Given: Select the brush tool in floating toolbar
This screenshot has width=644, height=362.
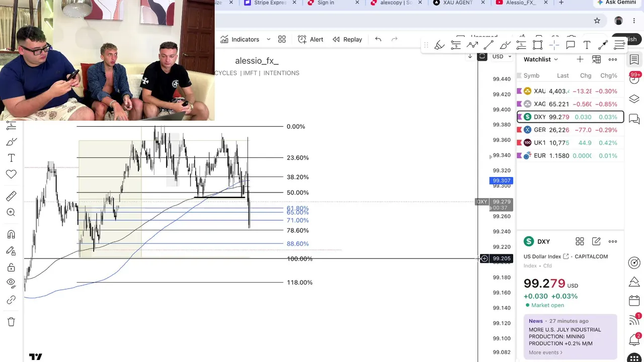Looking at the screenshot, I should (x=505, y=45).
